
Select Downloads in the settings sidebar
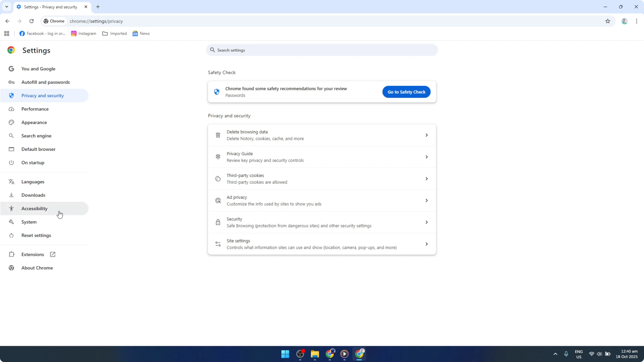pyautogui.click(x=33, y=195)
